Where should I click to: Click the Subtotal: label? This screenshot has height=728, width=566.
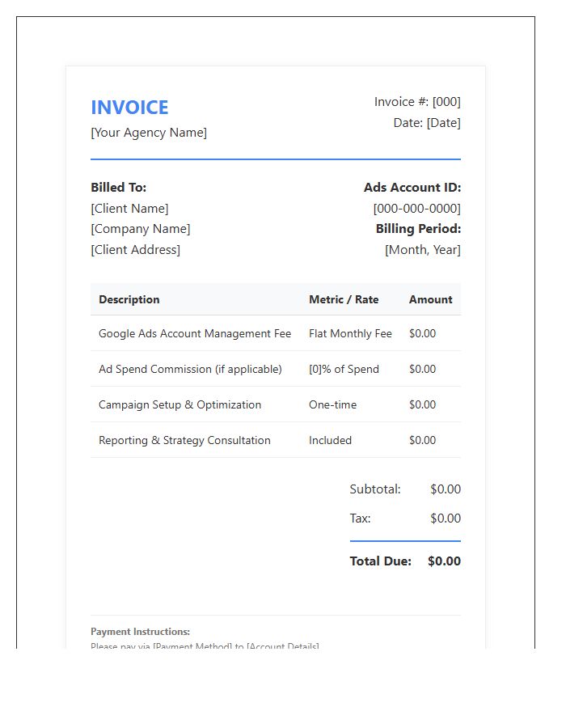click(375, 489)
